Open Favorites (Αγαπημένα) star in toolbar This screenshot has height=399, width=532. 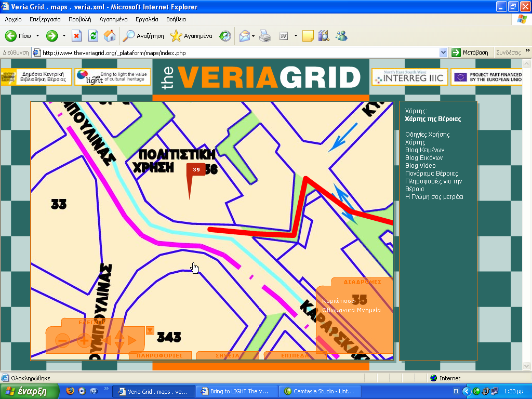click(191, 36)
